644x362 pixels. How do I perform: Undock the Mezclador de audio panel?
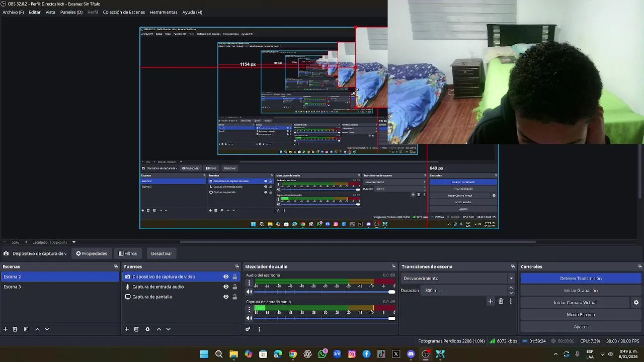(393, 266)
